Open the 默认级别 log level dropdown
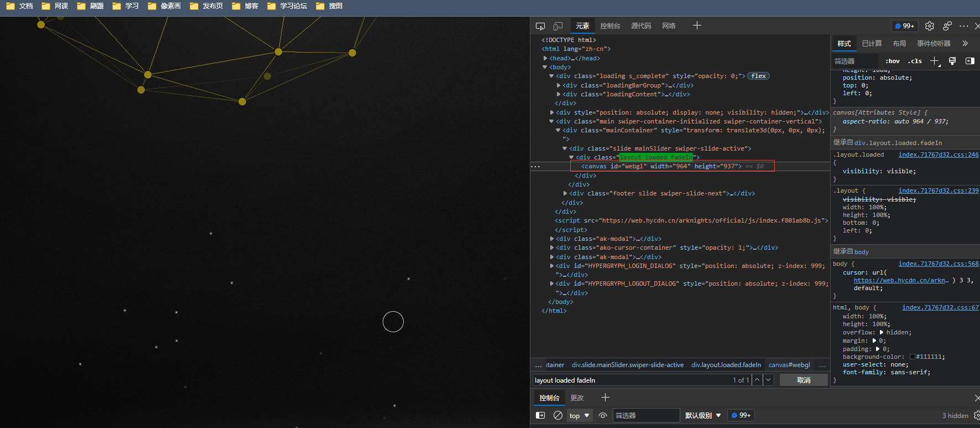The height and width of the screenshot is (428, 980). [703, 415]
